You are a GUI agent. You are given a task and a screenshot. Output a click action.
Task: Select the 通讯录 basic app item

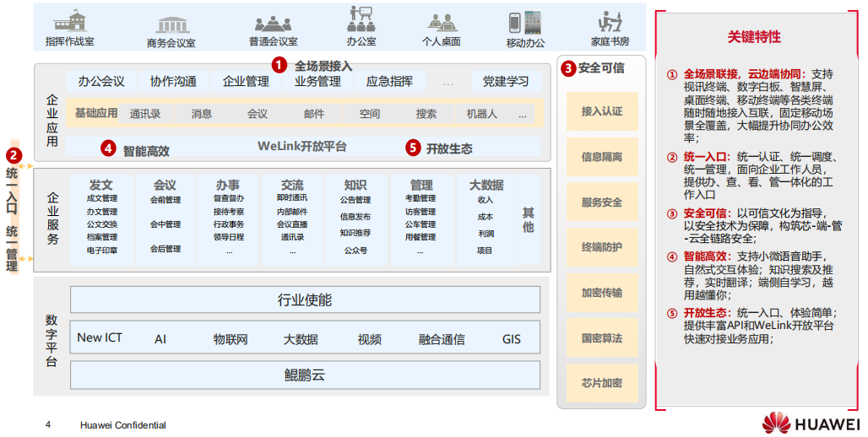pyautogui.click(x=145, y=114)
